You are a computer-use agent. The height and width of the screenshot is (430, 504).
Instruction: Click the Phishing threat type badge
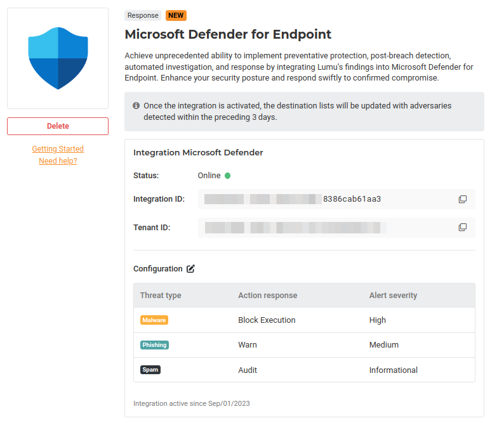click(154, 345)
